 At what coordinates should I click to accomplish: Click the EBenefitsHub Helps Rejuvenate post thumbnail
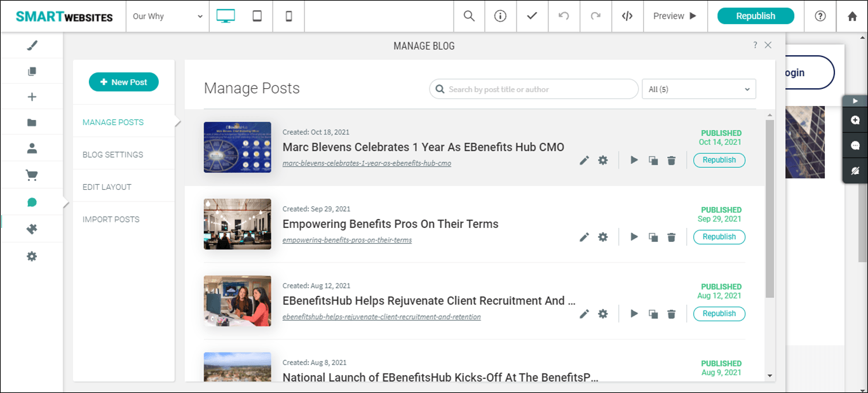tap(238, 301)
